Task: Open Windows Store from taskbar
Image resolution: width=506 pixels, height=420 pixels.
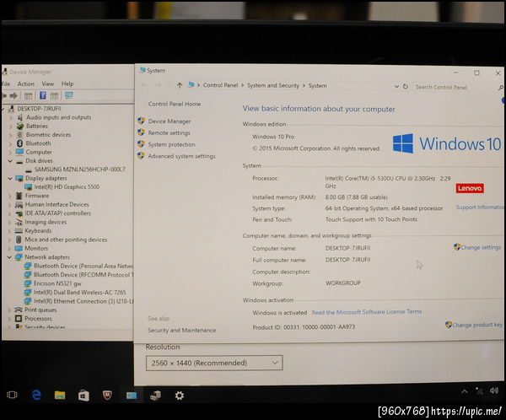Action: [83, 396]
